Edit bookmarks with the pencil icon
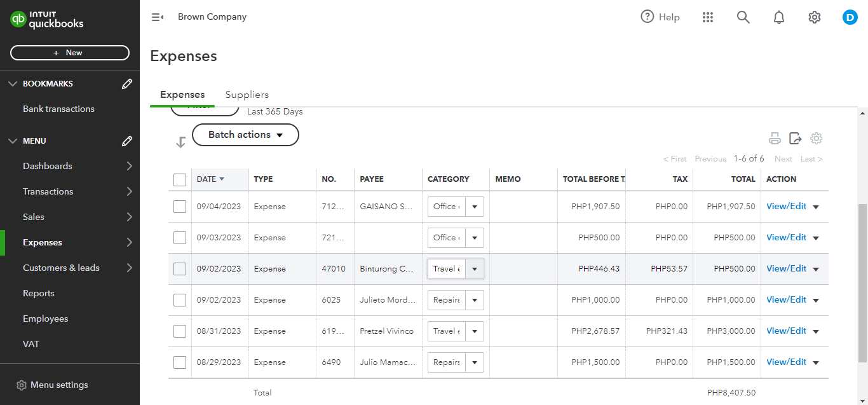This screenshot has height=405, width=868. 127,84
